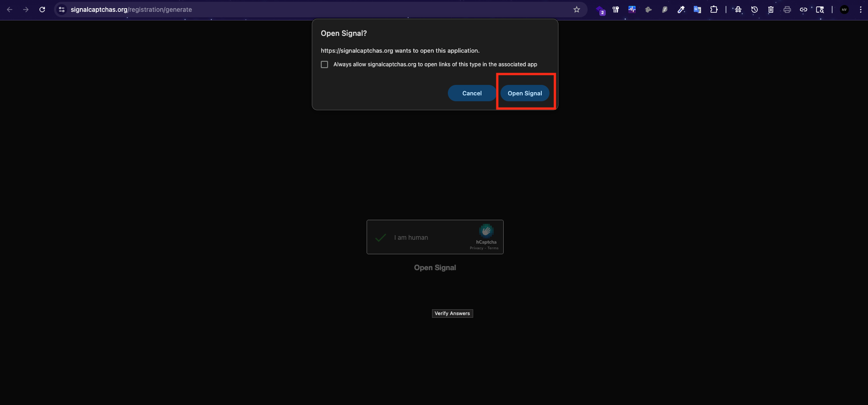Screen dimensions: 868x405
Task: Bookmark this page with the star icon
Action: click(577, 10)
